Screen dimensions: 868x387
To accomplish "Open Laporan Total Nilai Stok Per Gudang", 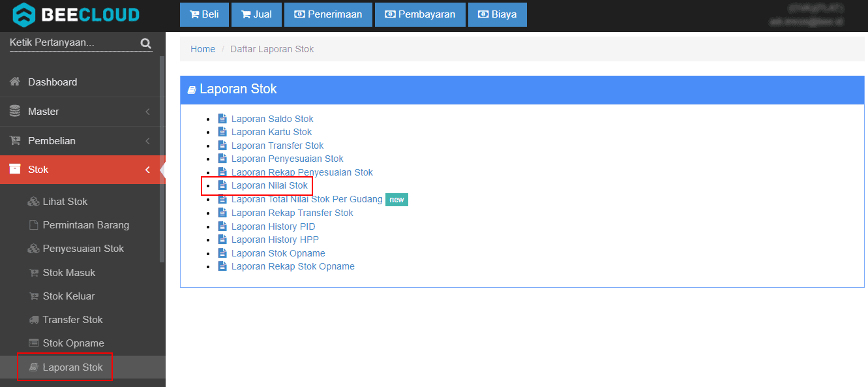I will pos(307,199).
